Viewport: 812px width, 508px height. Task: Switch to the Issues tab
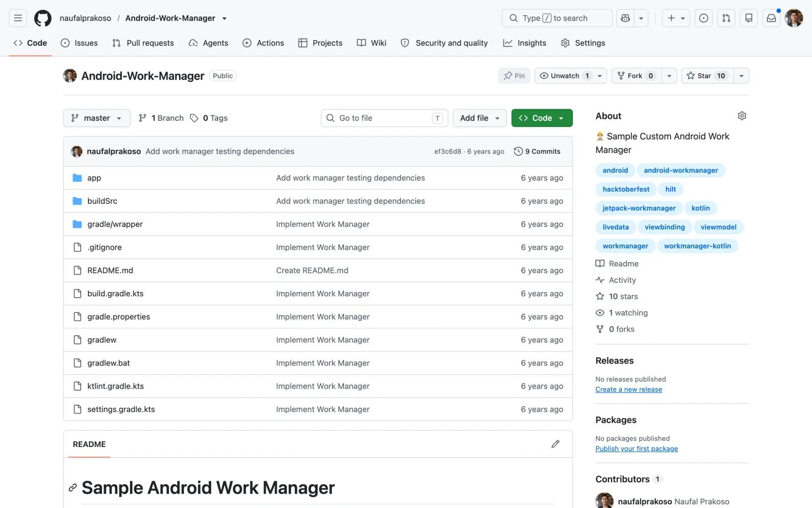[x=79, y=43]
